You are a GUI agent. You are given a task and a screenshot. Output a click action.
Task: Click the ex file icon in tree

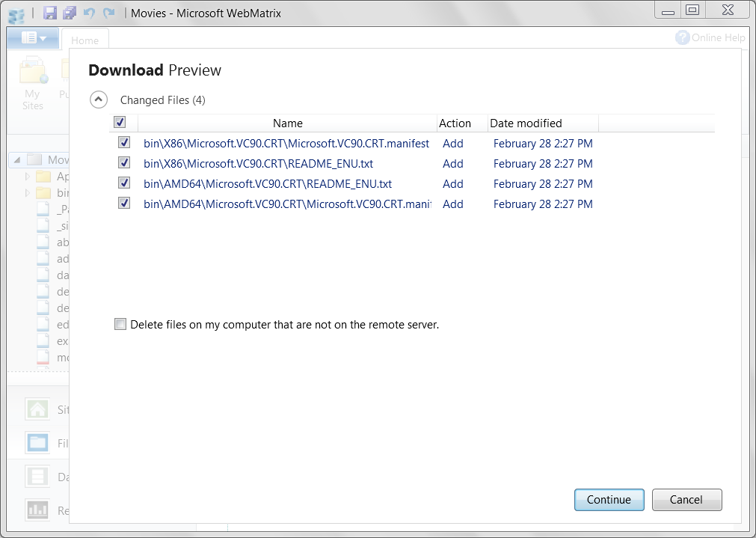[43, 340]
